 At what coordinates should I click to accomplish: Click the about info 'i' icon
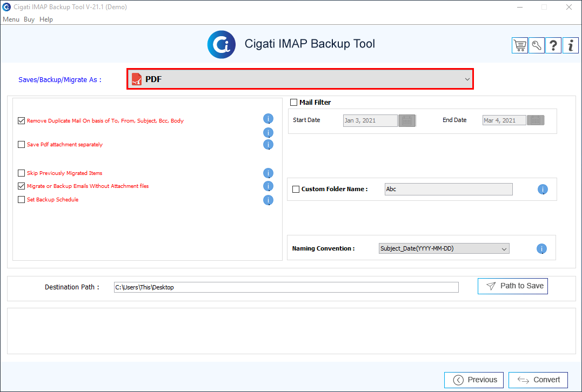pos(571,45)
